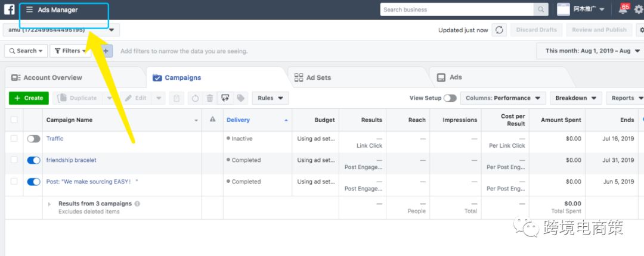644x256 pixels.
Task: Open the Traffic campaign link
Action: (x=55, y=139)
